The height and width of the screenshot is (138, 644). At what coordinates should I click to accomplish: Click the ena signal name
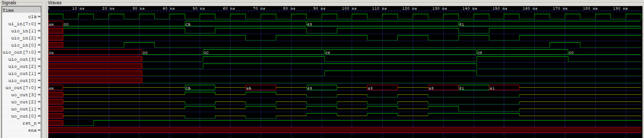(32, 130)
